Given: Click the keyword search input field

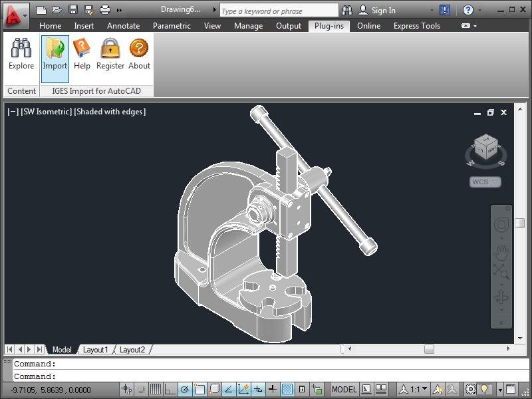Looking at the screenshot, I should tap(279, 11).
